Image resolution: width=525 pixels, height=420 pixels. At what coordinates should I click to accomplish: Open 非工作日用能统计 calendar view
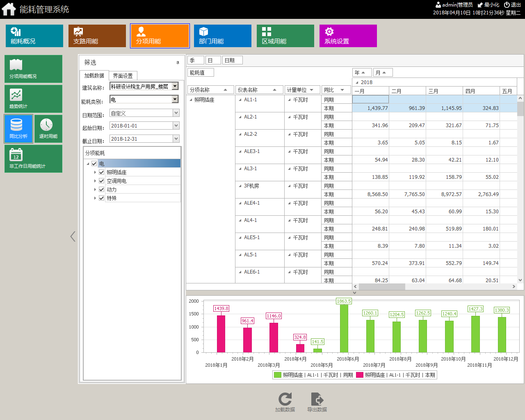33,159
